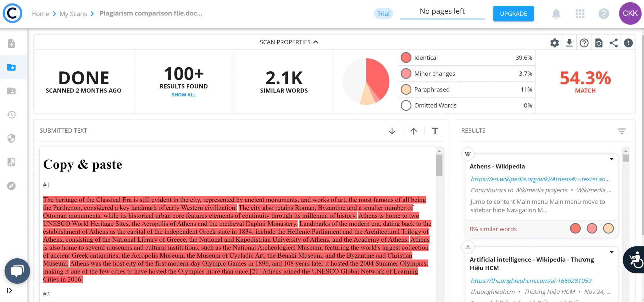Toggle the Identical category circle
This screenshot has width=644, height=302.
pos(406,58)
